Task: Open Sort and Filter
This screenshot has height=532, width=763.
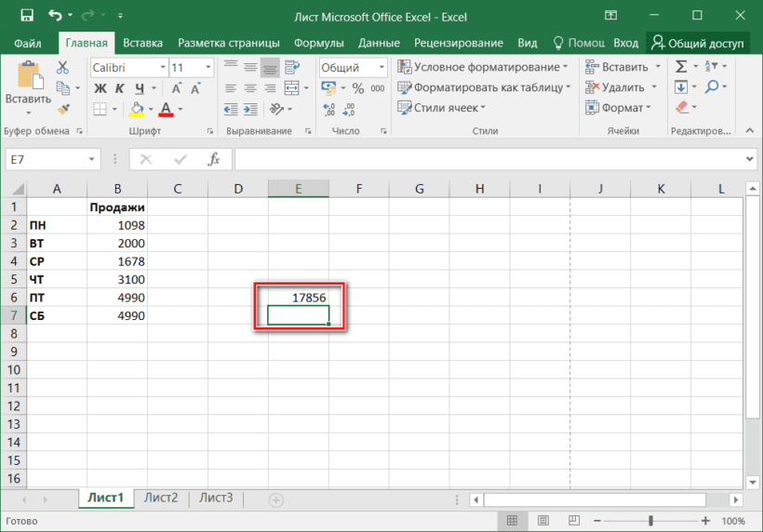Action: tap(711, 66)
